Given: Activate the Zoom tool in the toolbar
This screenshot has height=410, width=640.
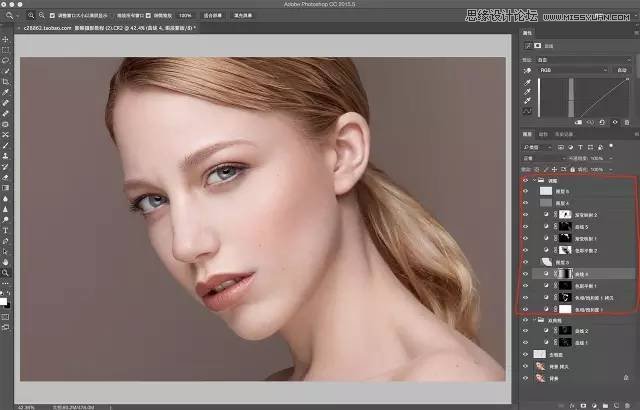Looking at the screenshot, I should (x=6, y=272).
